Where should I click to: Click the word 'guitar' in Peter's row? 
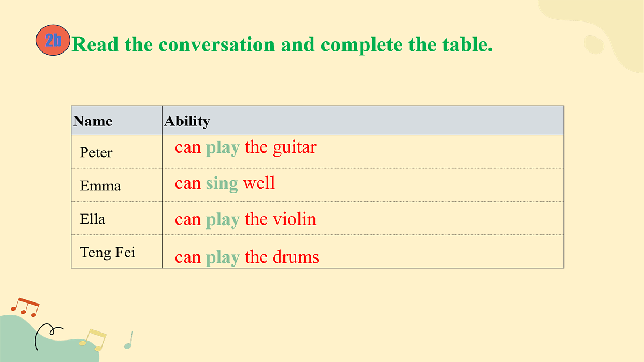295,148
